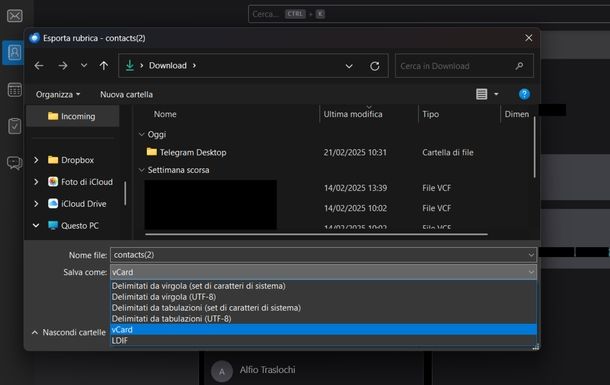The image size is (610, 385).
Task: Open the view options dropdown arrow
Action: (496, 94)
